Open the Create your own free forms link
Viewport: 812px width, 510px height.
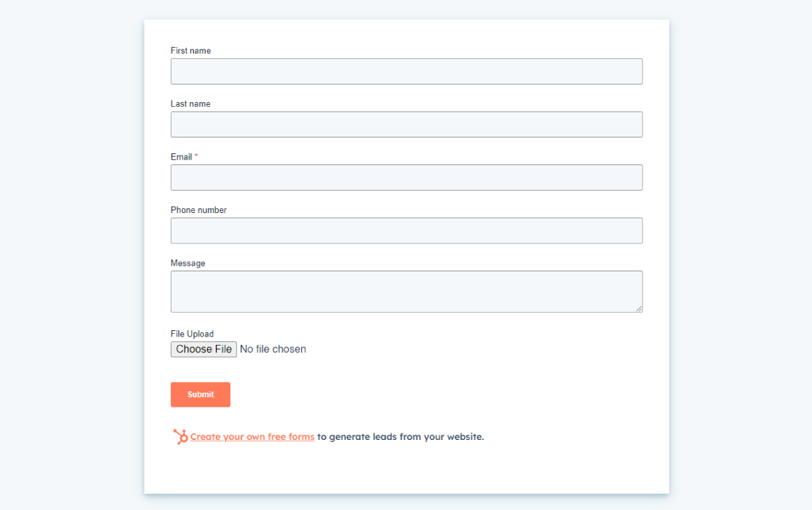pos(252,436)
